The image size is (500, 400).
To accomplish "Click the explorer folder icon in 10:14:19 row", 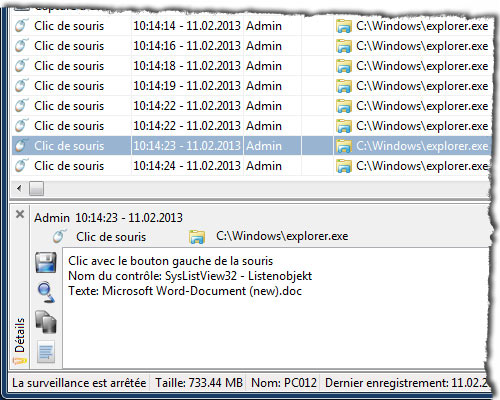I will click(x=344, y=86).
